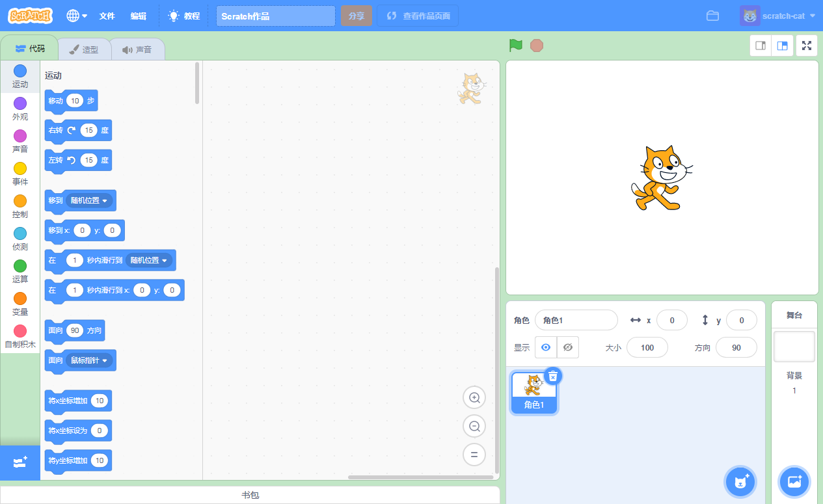The height and width of the screenshot is (504, 823).
Task: Click the 分享 share button
Action: (357, 16)
